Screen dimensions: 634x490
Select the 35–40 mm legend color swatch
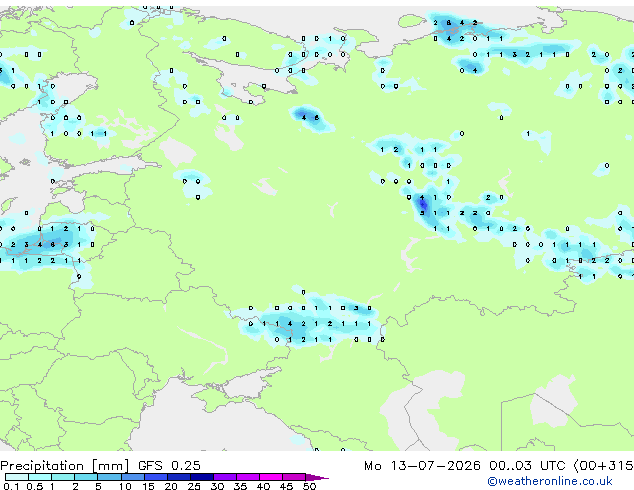pyautogui.click(x=248, y=477)
